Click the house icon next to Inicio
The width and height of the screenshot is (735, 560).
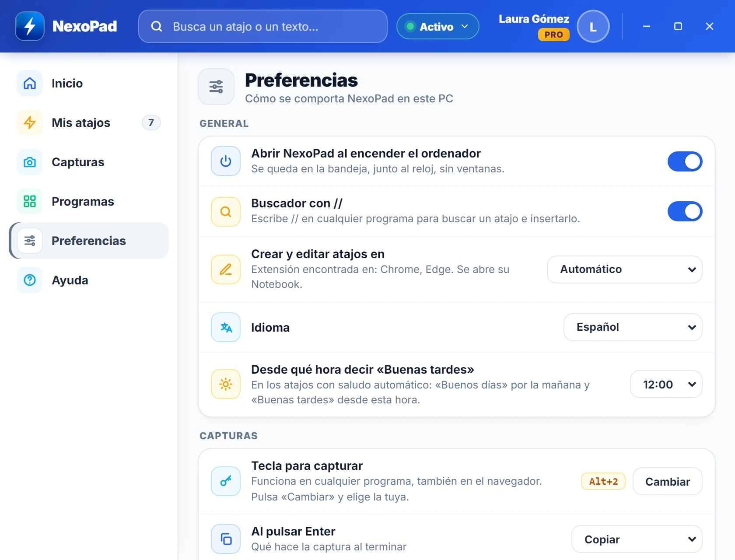[x=30, y=83]
